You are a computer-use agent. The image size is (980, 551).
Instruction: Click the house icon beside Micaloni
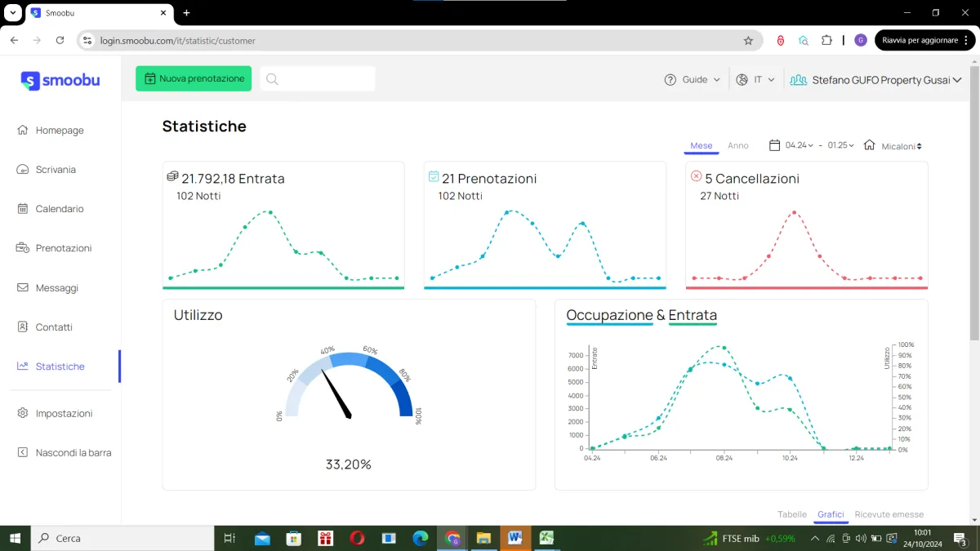pyautogui.click(x=870, y=145)
